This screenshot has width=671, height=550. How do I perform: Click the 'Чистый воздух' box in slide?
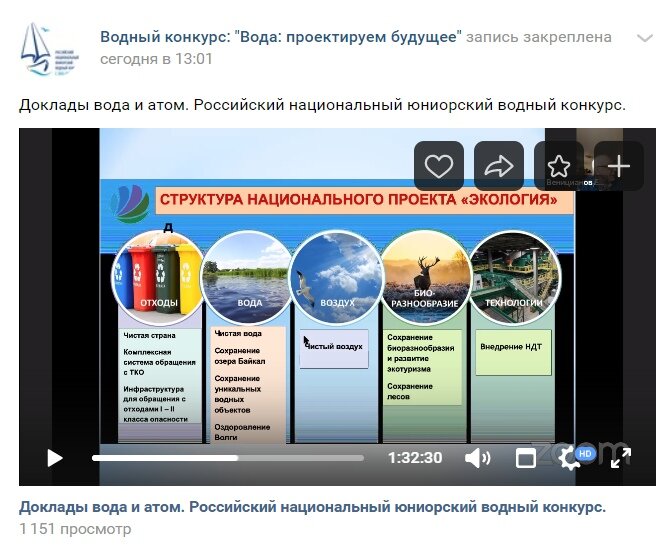(334, 348)
